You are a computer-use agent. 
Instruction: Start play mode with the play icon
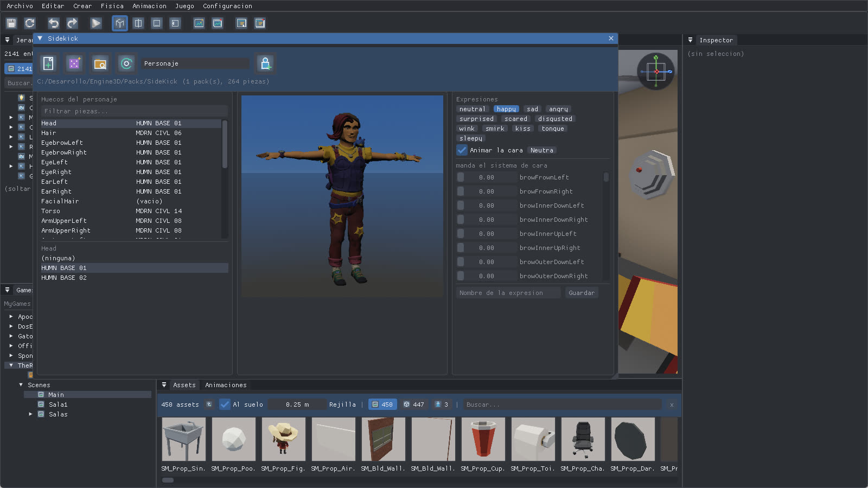point(96,23)
